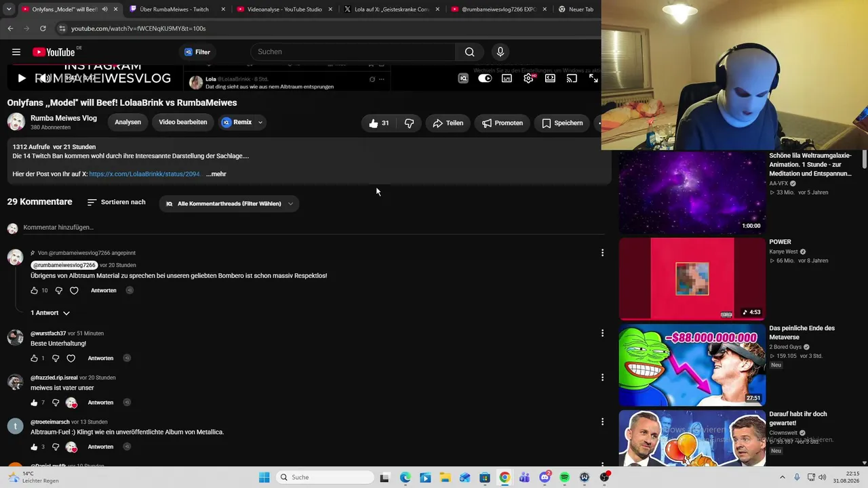The height and width of the screenshot is (488, 868).
Task: Open Windows Start menu
Action: [x=264, y=477]
